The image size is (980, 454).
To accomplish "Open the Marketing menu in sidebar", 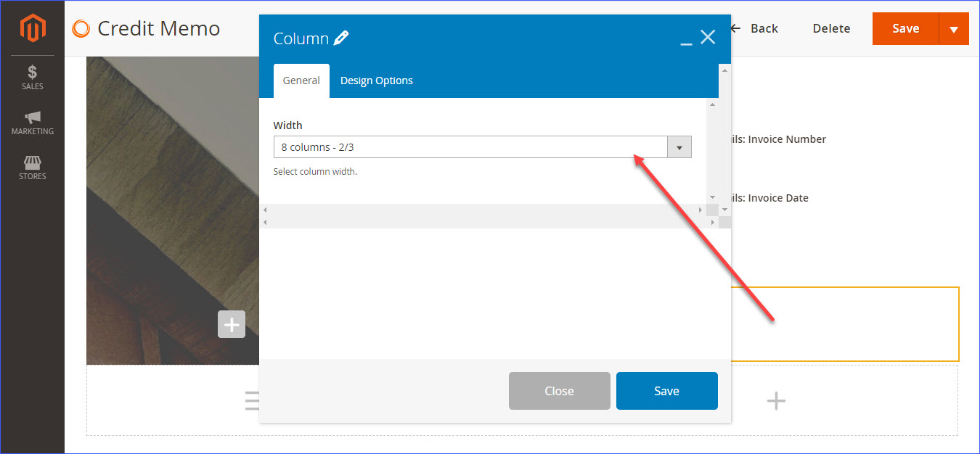I will (32, 123).
